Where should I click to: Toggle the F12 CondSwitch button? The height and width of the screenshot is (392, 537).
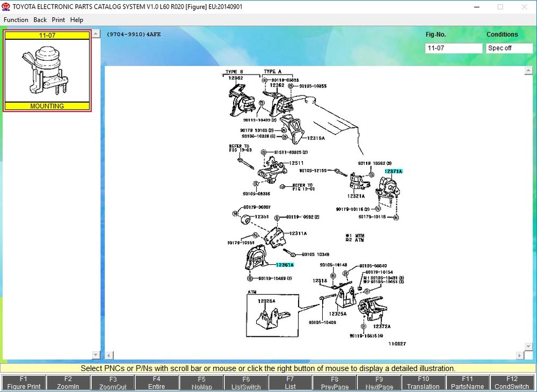coord(512,382)
